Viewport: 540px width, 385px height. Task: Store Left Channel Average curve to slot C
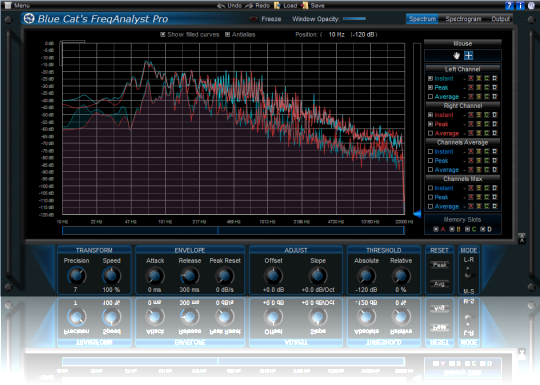487,97
